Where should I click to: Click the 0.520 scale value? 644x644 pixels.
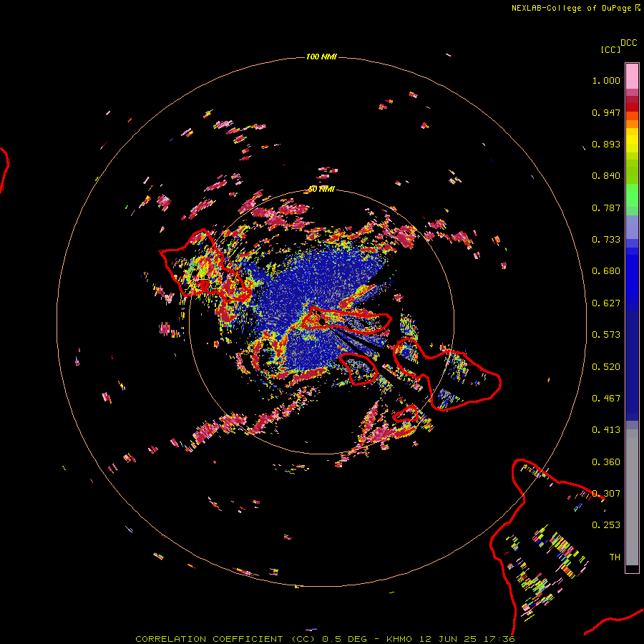pyautogui.click(x=606, y=367)
